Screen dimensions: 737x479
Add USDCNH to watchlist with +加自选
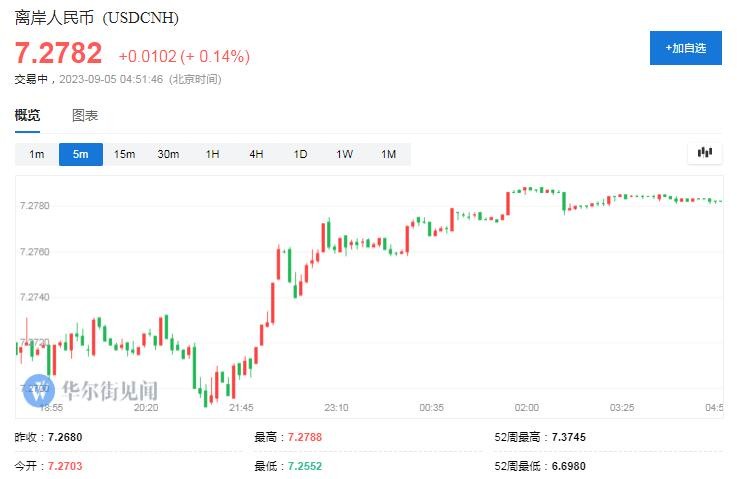[x=685, y=48]
